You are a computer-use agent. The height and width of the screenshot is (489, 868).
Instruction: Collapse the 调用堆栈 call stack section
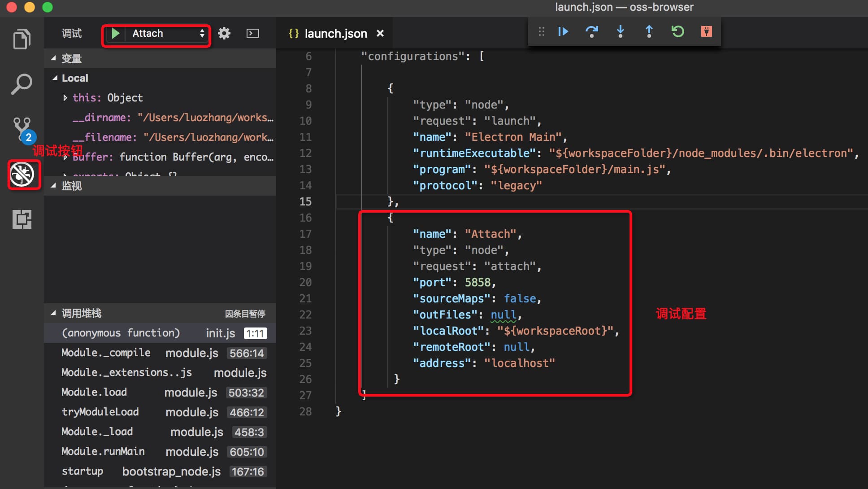point(54,313)
